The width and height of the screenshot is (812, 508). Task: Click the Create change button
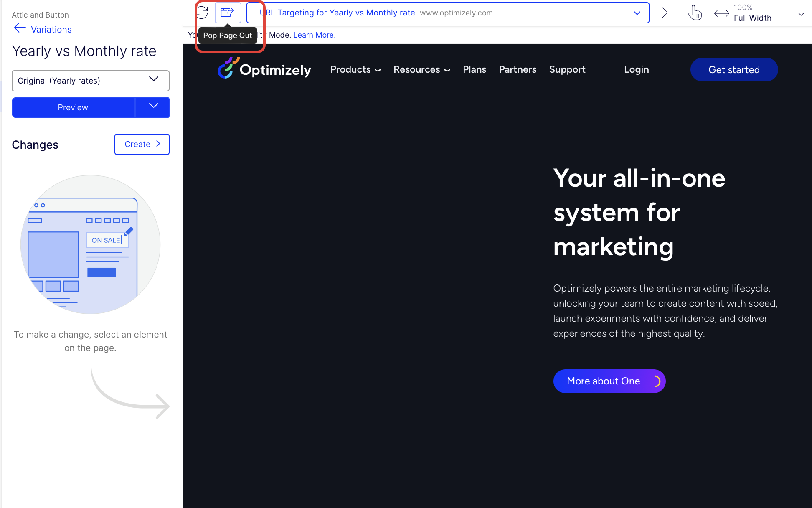142,144
